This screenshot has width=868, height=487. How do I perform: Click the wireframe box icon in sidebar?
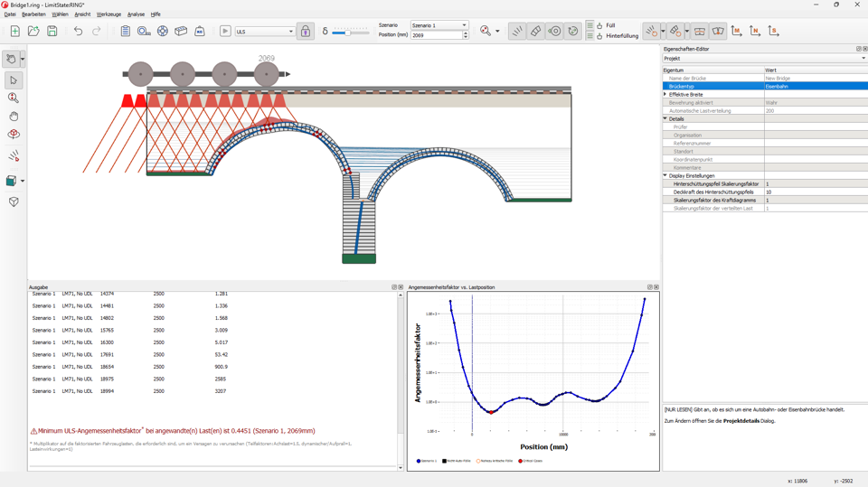pyautogui.click(x=14, y=202)
